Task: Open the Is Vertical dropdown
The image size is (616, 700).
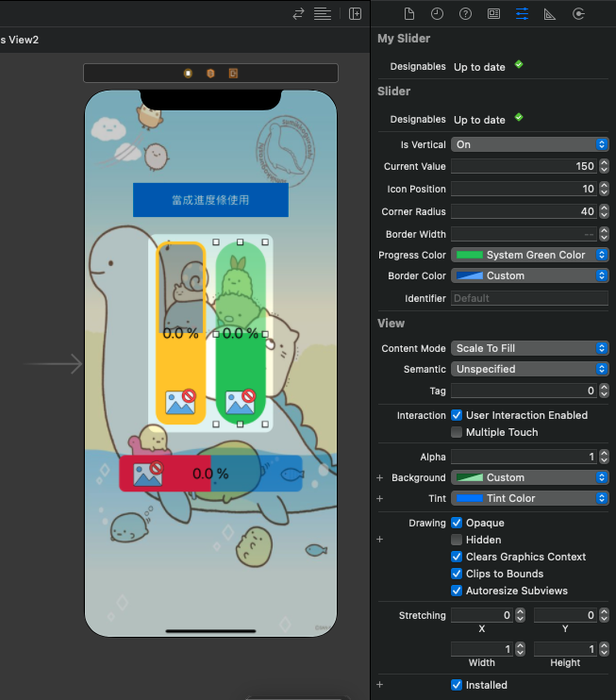Action: click(x=529, y=144)
